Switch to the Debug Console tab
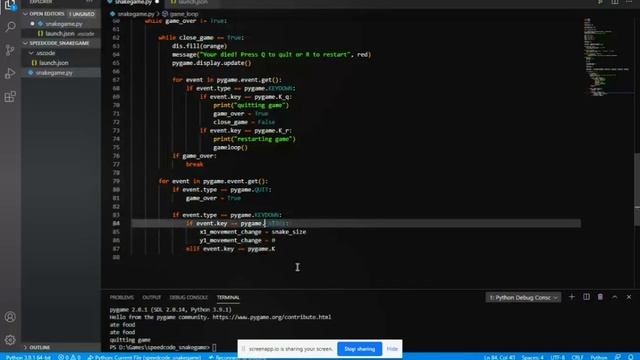 coord(189,298)
